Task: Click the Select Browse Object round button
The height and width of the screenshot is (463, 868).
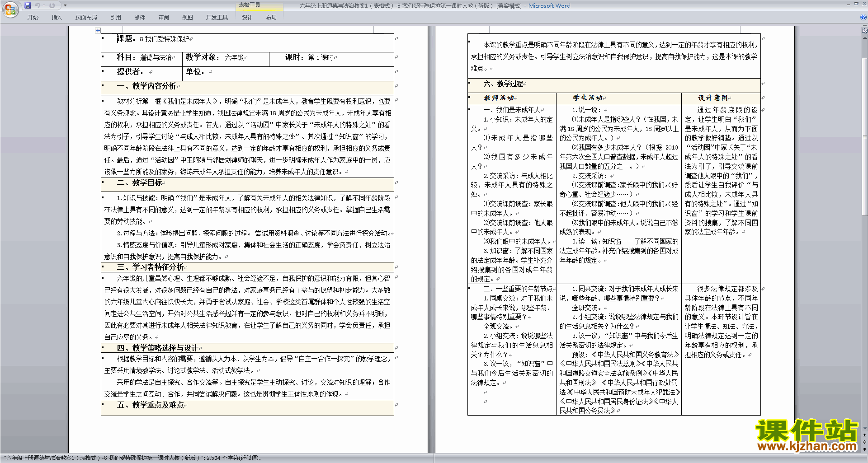Action: click(x=864, y=442)
